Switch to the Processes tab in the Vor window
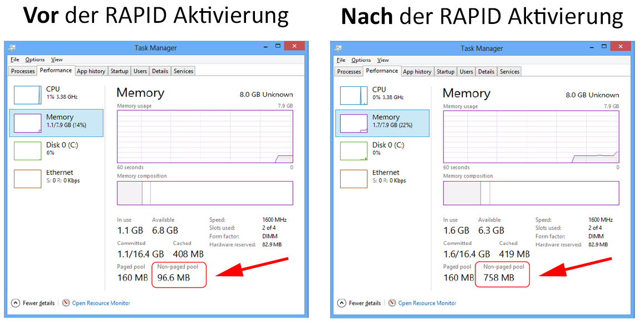The height and width of the screenshot is (323, 644). (x=23, y=71)
